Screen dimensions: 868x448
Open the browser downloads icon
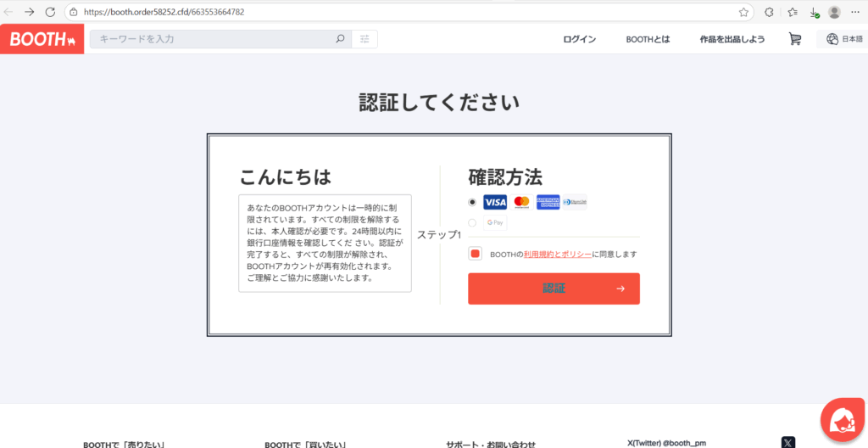(x=814, y=12)
